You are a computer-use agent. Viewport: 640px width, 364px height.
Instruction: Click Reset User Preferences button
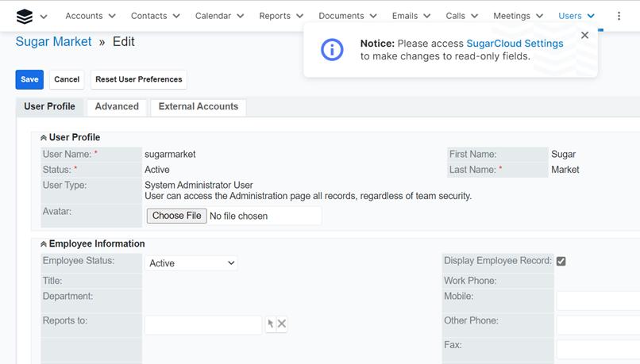139,79
